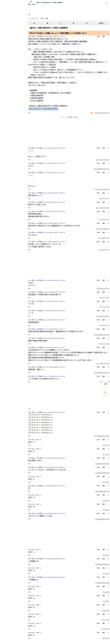The image size is (110, 644).
Task: Follow the >>1 anchor in post 0002
Action: [31, 151]
